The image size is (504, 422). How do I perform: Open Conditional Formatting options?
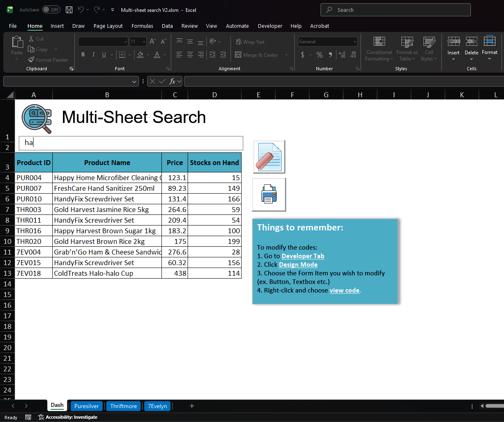(379, 49)
